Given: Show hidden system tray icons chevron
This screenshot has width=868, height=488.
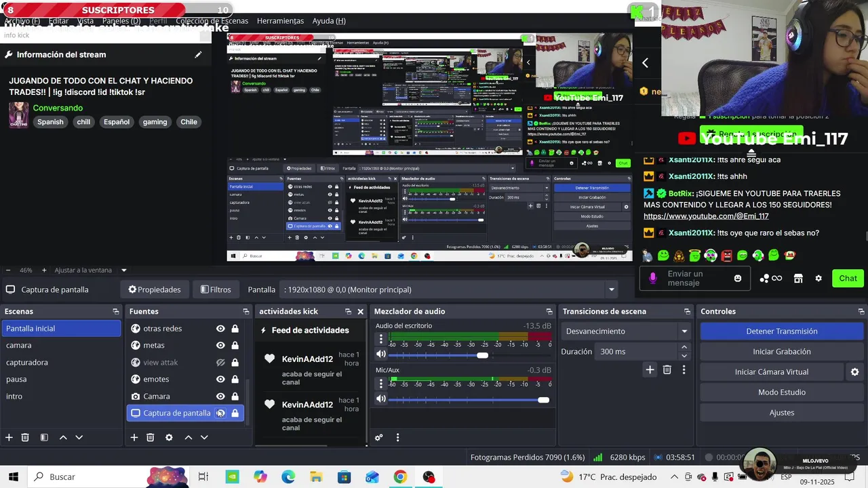Looking at the screenshot, I should [x=674, y=476].
